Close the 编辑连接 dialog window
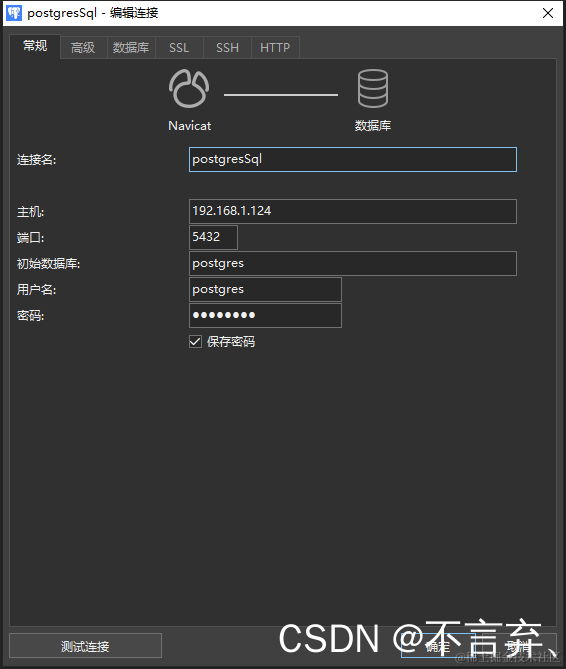Viewport: 566px width, 669px height. pos(548,13)
